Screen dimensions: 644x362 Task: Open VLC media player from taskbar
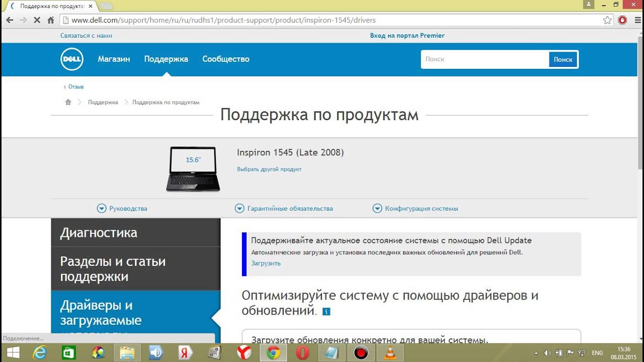[x=390, y=353]
